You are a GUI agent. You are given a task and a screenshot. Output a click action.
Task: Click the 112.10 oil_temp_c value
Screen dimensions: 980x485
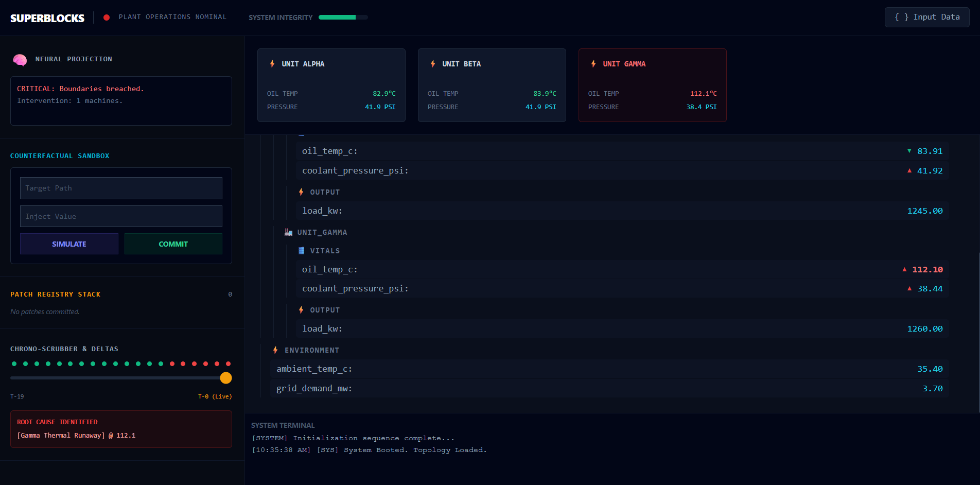[x=927, y=269]
